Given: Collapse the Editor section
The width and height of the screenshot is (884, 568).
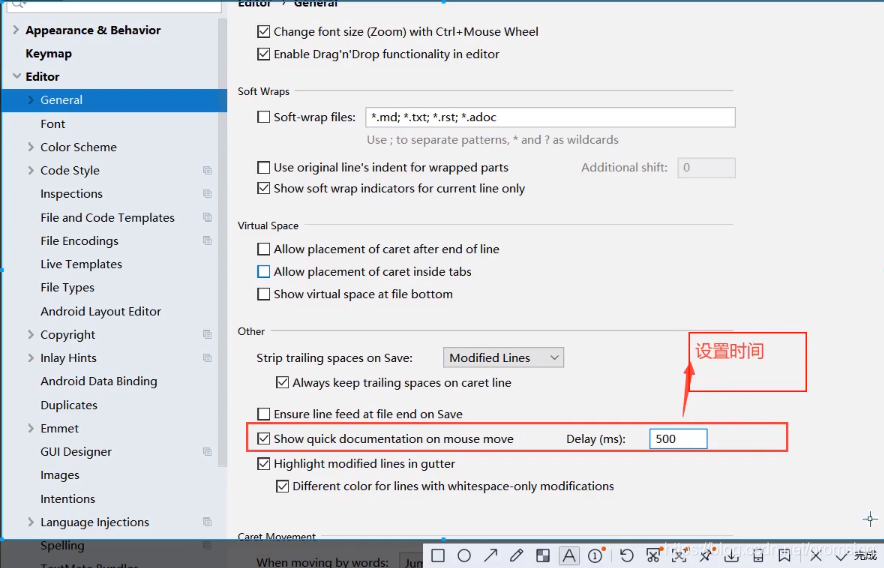Looking at the screenshot, I should click(x=16, y=76).
